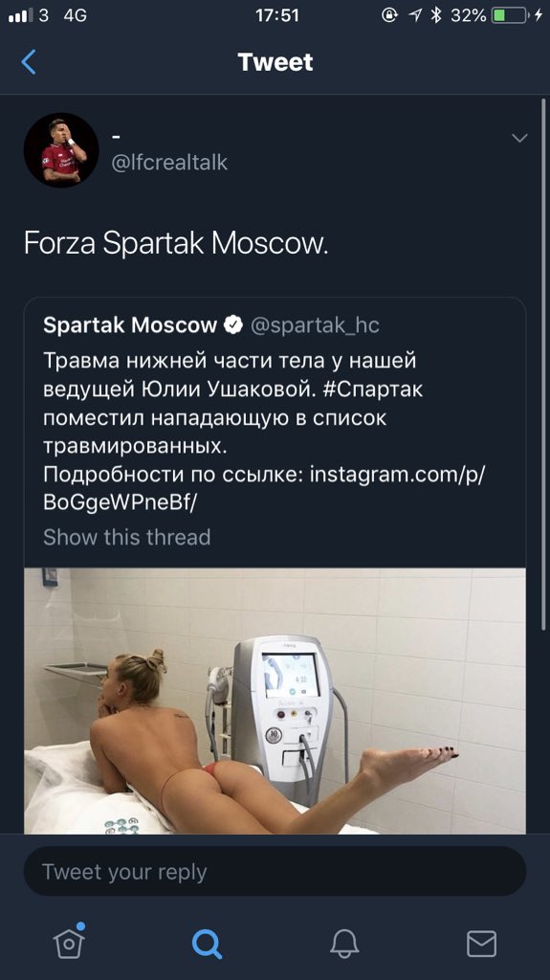Open the Notifications bell tab
Screen dimensions: 550x980
[x=344, y=943]
